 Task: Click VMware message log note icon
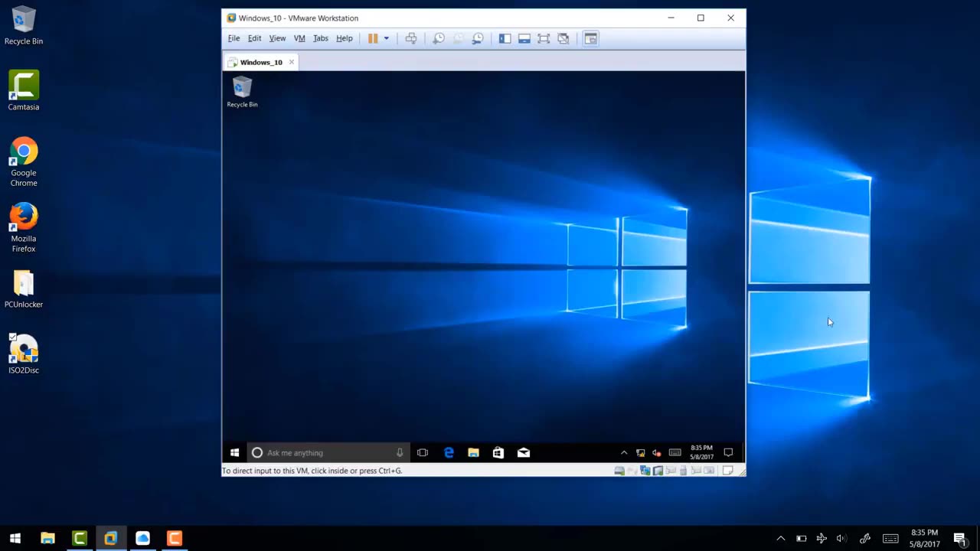(728, 471)
